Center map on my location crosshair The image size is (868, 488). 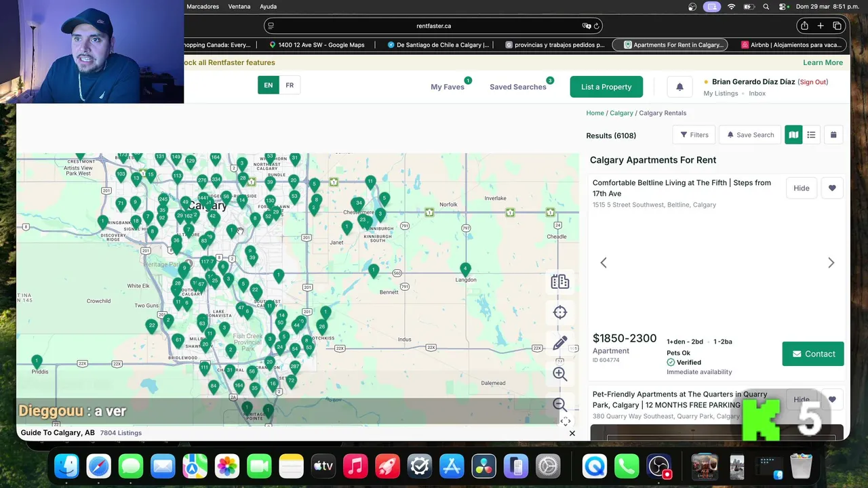click(559, 312)
